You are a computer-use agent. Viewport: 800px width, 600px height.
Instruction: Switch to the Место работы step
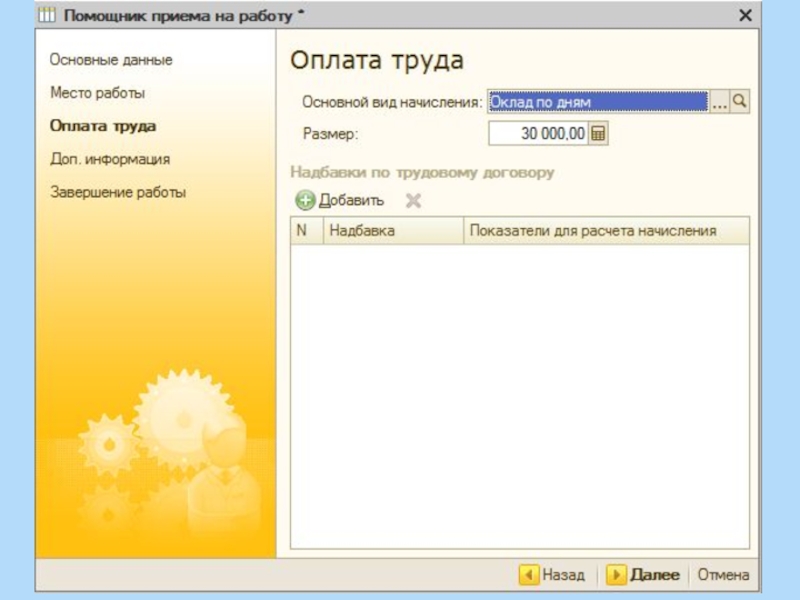pos(98,93)
